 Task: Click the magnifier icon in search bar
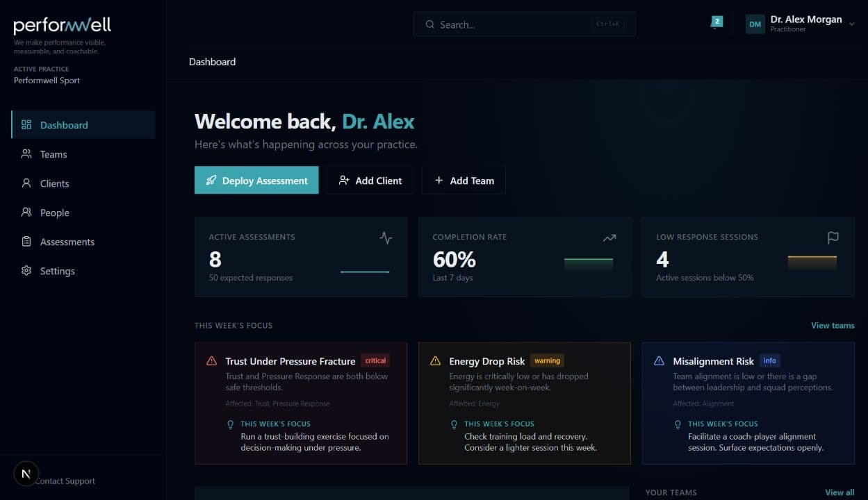coord(430,24)
